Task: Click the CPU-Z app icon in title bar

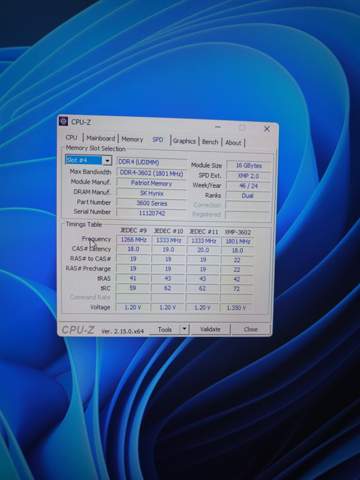Action: (63, 121)
